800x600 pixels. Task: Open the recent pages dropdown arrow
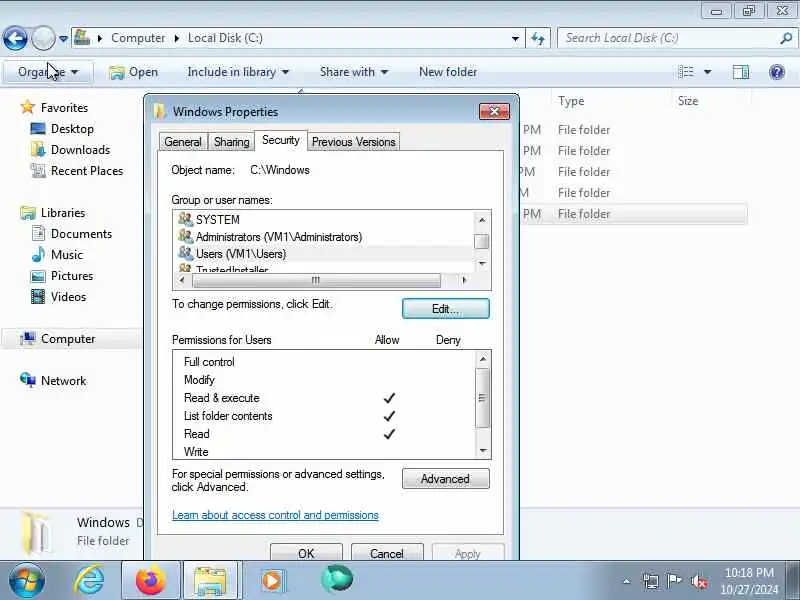point(63,39)
